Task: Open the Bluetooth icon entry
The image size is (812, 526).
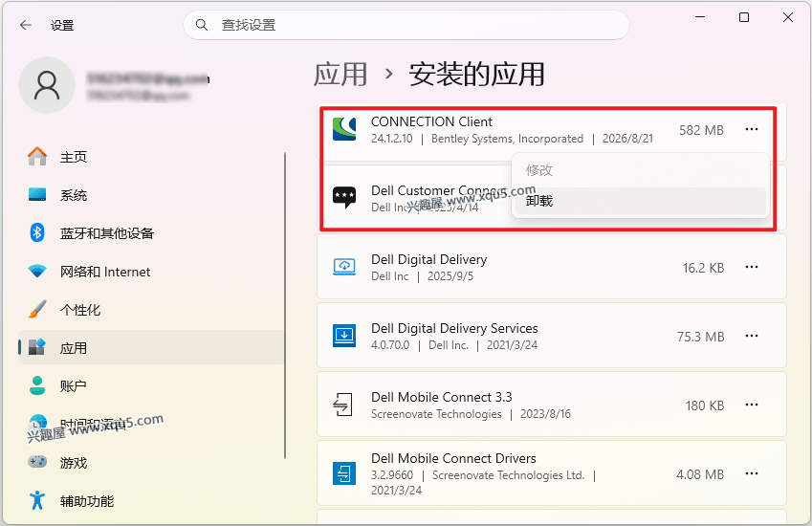Action: pyautogui.click(x=37, y=233)
